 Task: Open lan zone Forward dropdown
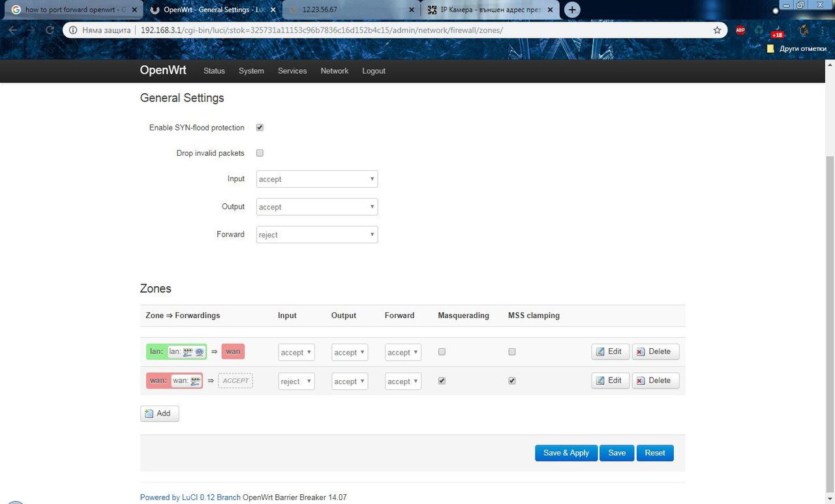(x=403, y=352)
